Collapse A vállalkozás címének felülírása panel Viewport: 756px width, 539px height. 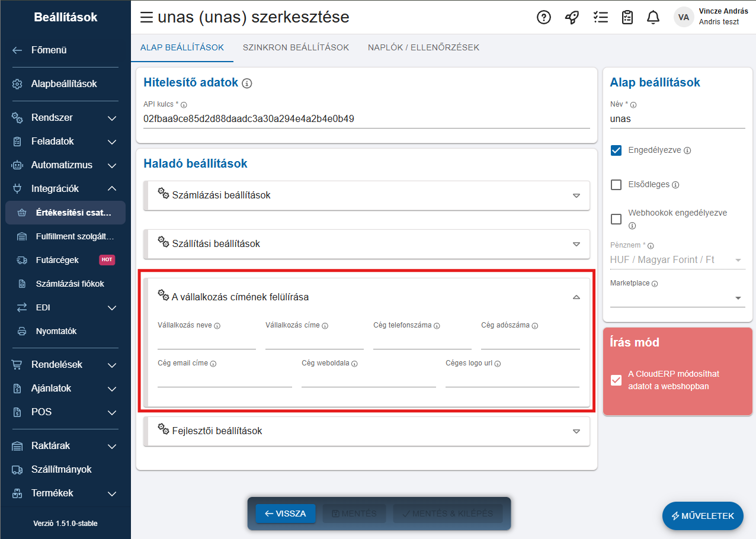(576, 297)
